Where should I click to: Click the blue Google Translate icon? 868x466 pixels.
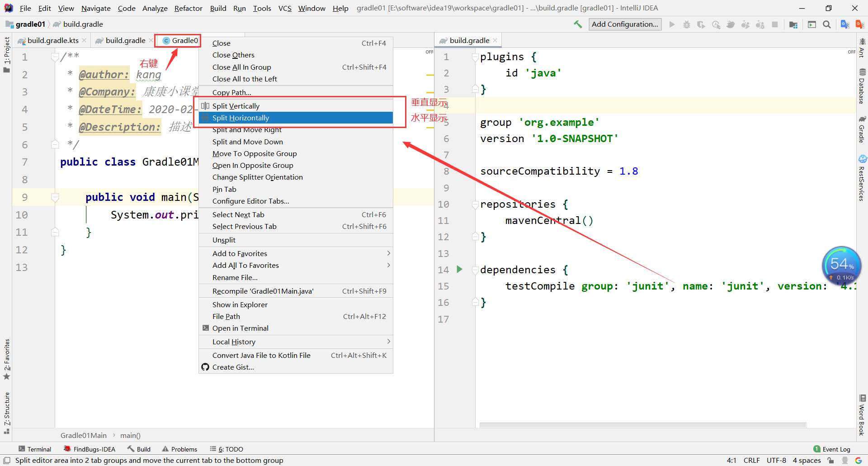point(844,24)
